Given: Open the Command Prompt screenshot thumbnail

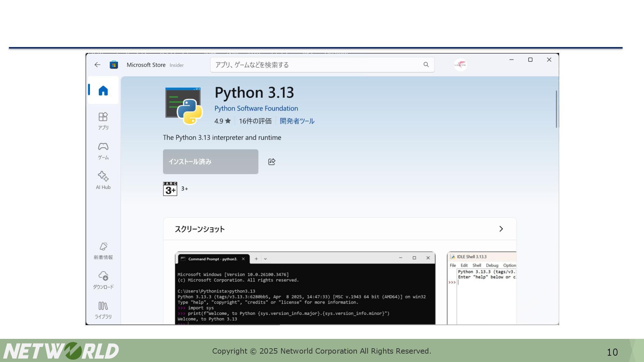Looking at the screenshot, I should [305, 288].
